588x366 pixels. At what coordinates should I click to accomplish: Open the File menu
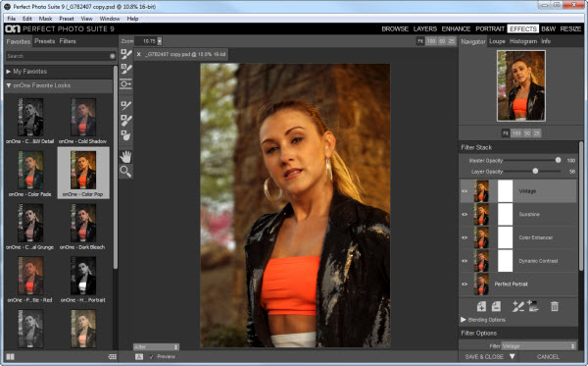pos(12,19)
